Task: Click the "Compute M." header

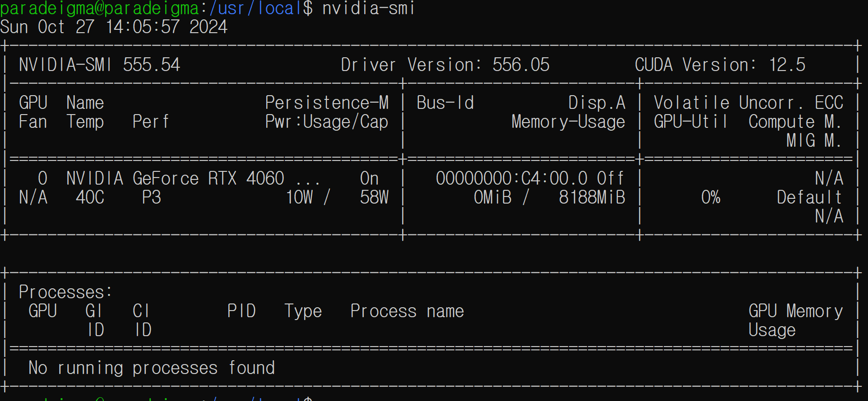Action: coord(795,122)
